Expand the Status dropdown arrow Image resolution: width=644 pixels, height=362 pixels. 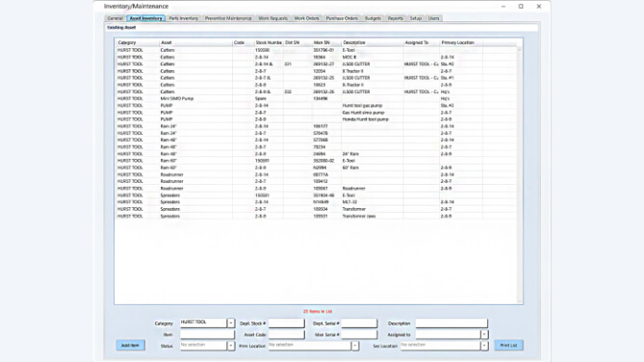click(x=231, y=346)
